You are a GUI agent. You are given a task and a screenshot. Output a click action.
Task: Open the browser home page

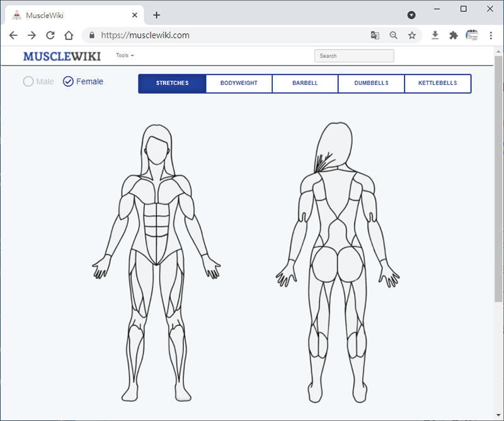(x=69, y=35)
